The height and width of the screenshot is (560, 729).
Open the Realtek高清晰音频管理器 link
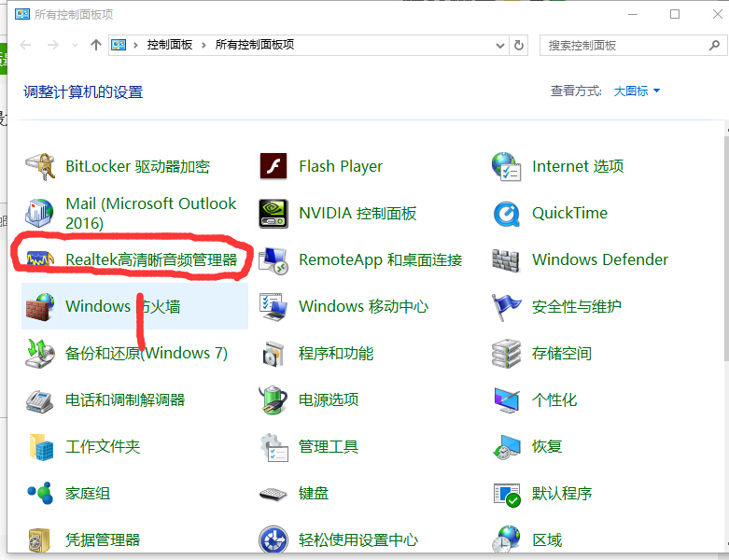pyautogui.click(x=151, y=259)
